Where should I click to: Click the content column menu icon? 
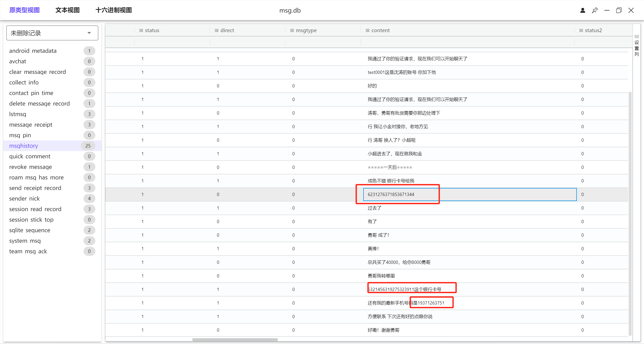point(368,30)
